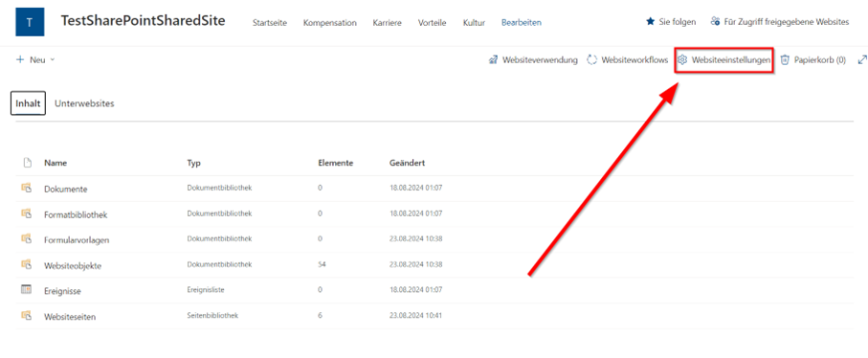This screenshot has height=358, width=868.
Task: Click the Papierkorb recycle bin icon
Action: pyautogui.click(x=785, y=59)
